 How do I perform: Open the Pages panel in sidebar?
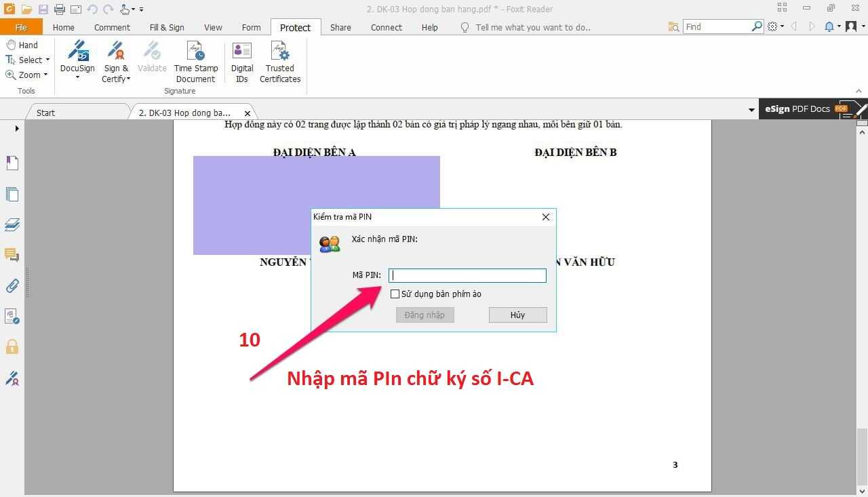pos(12,194)
